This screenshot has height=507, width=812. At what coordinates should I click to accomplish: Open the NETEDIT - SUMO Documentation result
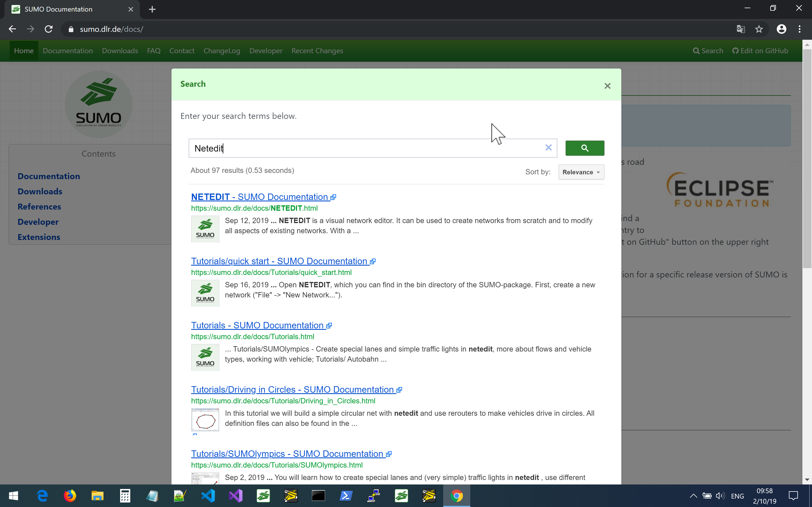pyautogui.click(x=260, y=197)
